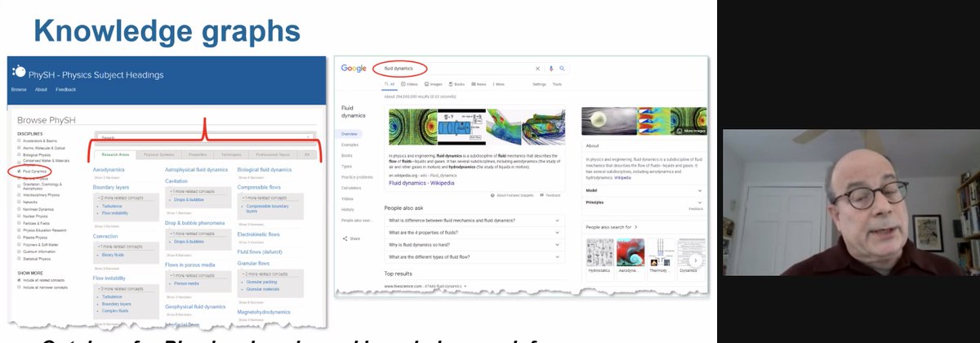Open the Hydrostatics thumbnail card

[600, 259]
